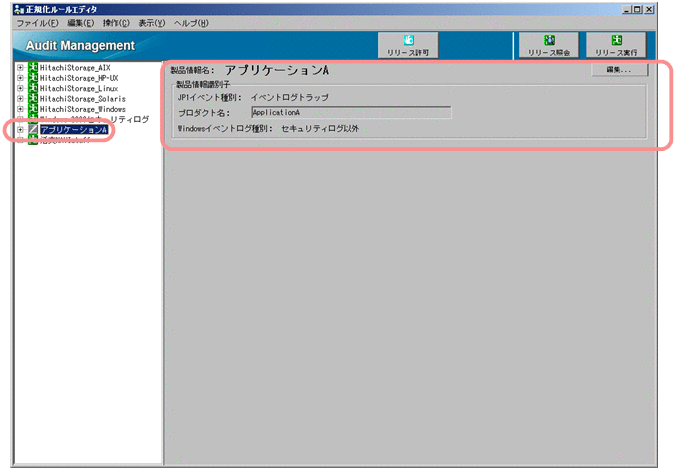Close the 正規化ルールエディタ window
This screenshot has height=471, width=676.
pos(649,9)
